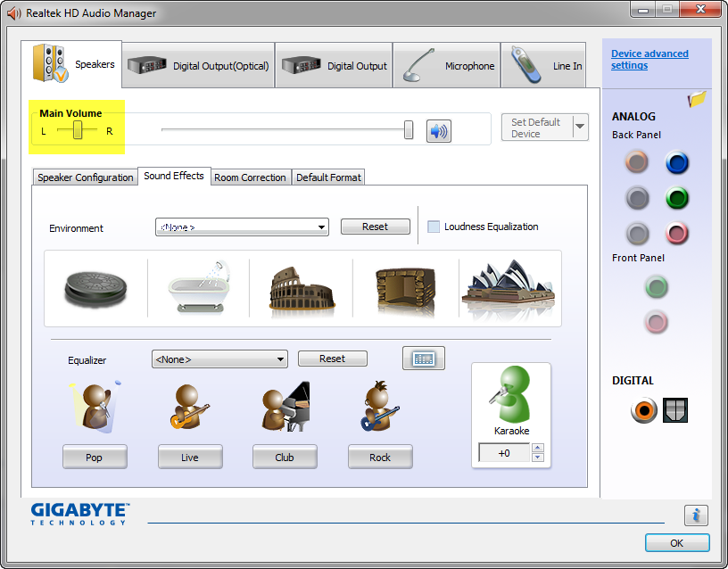Switch to the Speakers device tab
This screenshot has width=728, height=569.
(72, 64)
